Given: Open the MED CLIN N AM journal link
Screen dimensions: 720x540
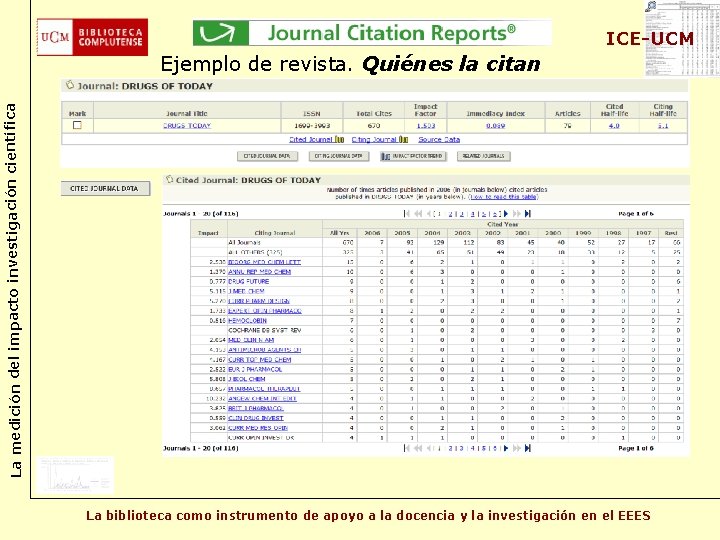Looking at the screenshot, I should 251,340.
